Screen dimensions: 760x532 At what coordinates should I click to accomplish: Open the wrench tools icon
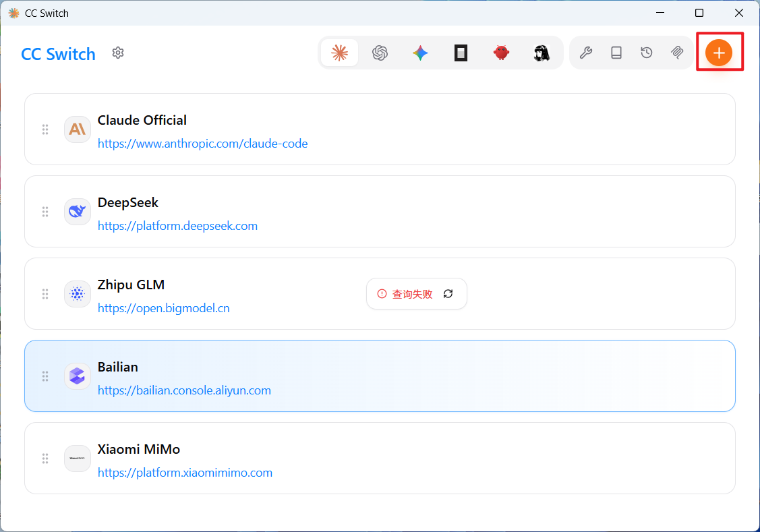[585, 53]
